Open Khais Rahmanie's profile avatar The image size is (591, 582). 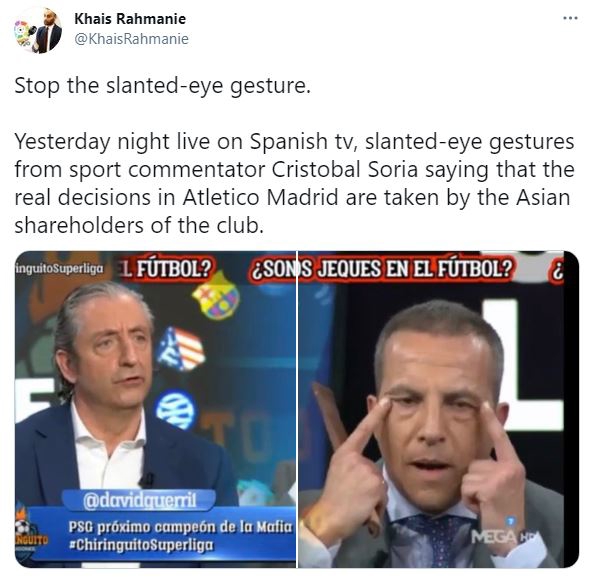[38, 31]
